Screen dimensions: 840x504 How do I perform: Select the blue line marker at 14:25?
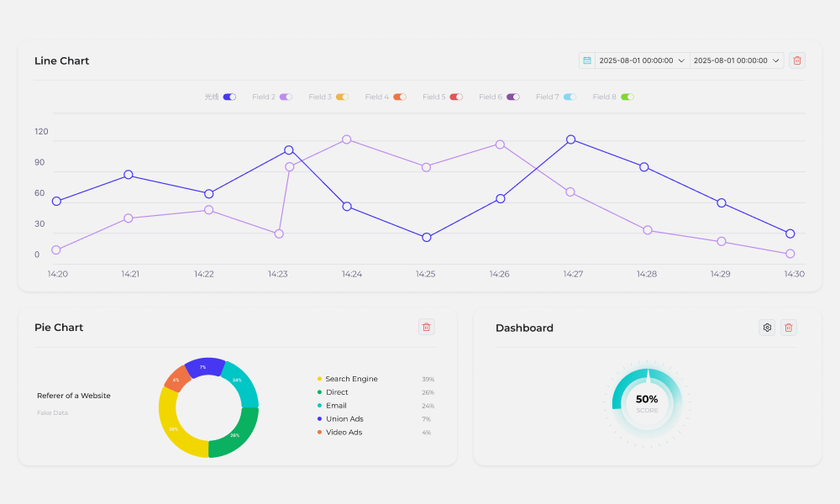(x=427, y=238)
